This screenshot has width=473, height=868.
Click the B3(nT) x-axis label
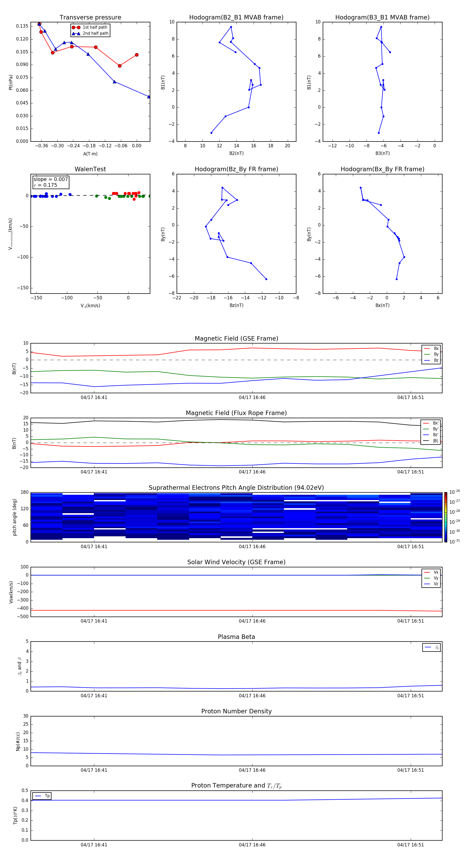tap(382, 153)
